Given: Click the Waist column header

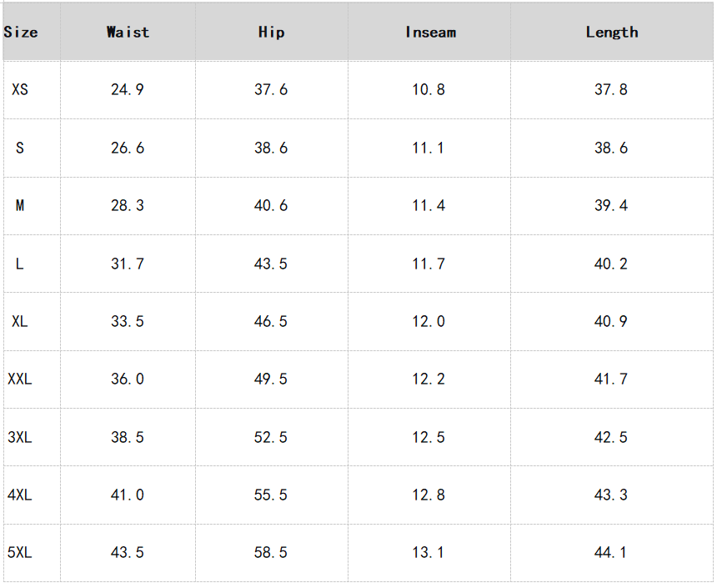Looking at the screenshot, I should click(x=128, y=33).
